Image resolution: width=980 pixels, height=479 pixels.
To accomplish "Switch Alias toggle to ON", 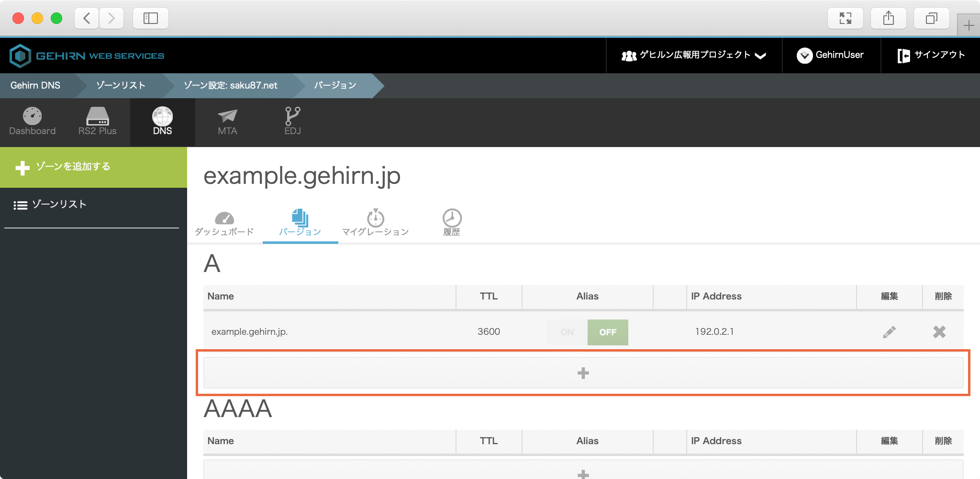I will [x=567, y=332].
